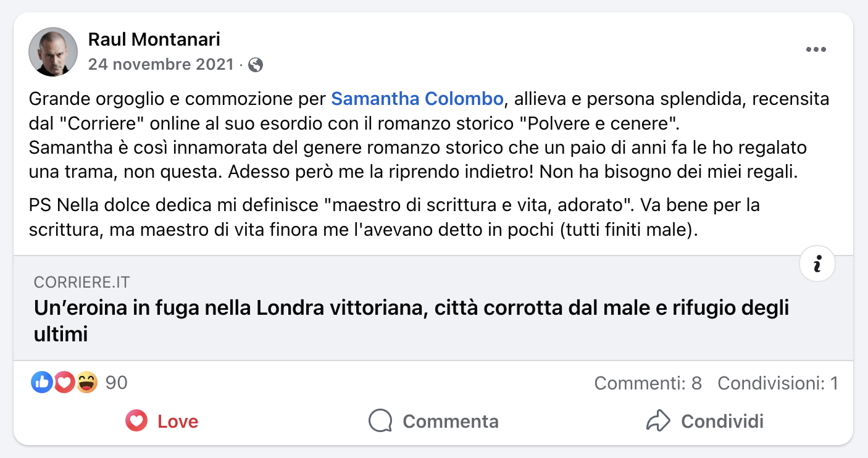The width and height of the screenshot is (868, 458).
Task: Click the speech bubble comment icon
Action: (380, 422)
